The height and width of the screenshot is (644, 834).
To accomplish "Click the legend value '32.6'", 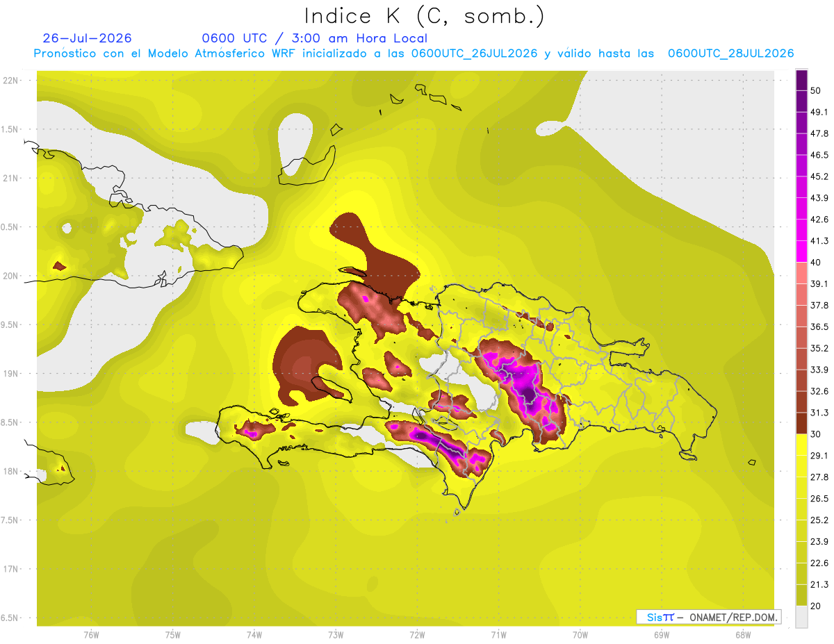I will 819,391.
